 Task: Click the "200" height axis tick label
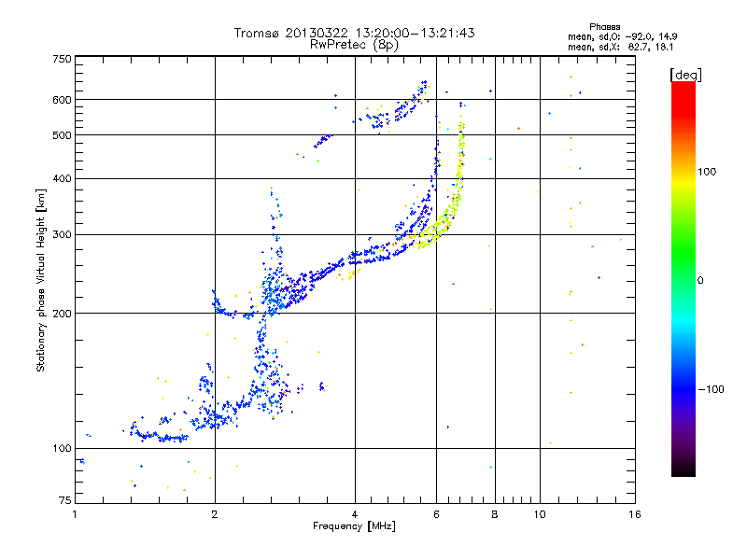tap(62, 314)
